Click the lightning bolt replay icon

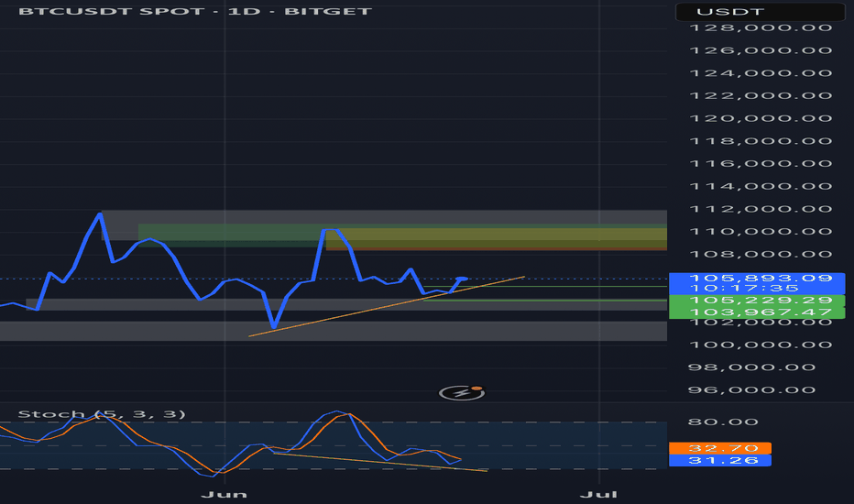pos(462,392)
